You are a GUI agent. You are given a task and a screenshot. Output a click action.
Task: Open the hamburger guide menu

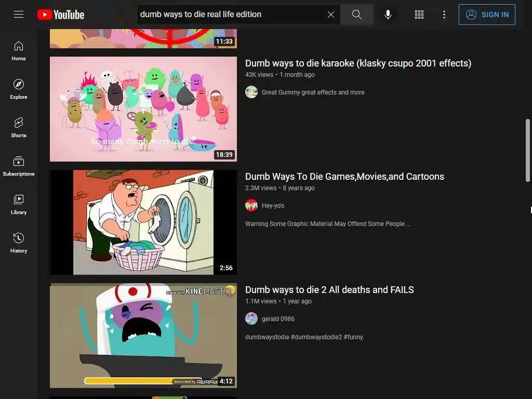point(19,15)
